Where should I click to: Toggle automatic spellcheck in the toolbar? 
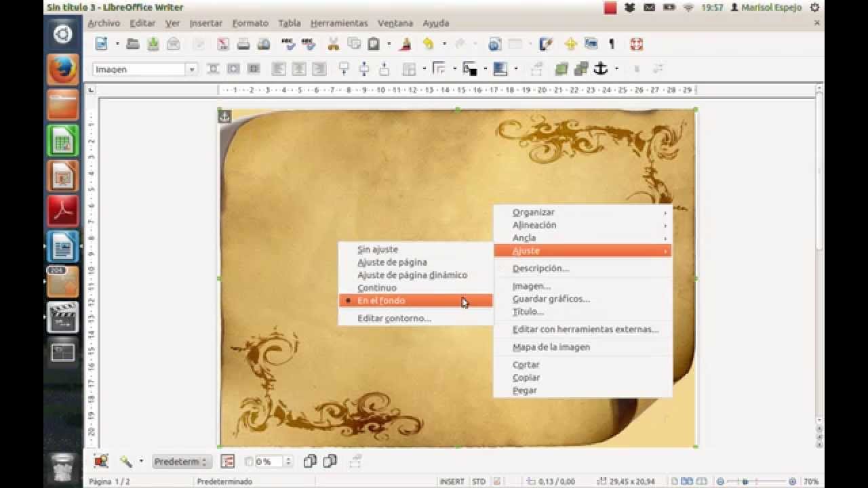pyautogui.click(x=309, y=44)
